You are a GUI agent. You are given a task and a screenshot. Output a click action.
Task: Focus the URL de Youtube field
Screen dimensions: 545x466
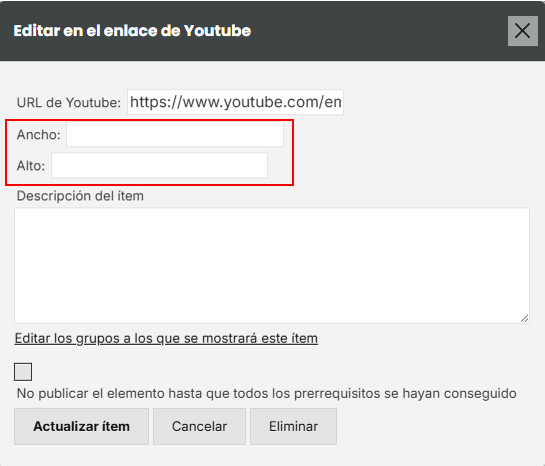[235, 102]
